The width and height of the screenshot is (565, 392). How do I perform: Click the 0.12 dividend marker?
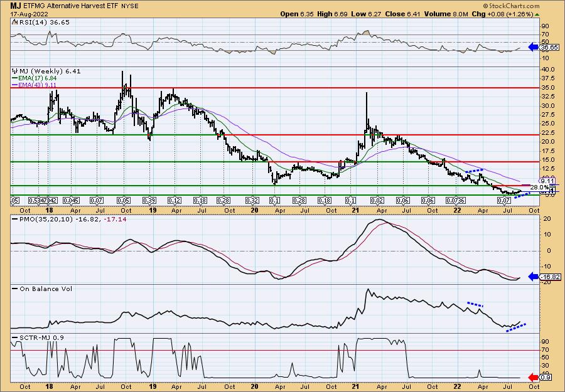(175, 201)
